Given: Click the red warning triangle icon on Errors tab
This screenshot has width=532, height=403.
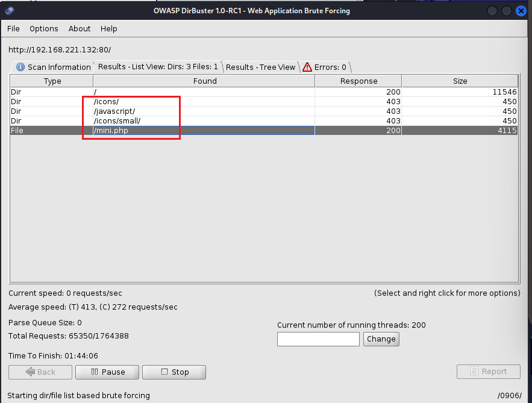Looking at the screenshot, I should click(x=307, y=67).
